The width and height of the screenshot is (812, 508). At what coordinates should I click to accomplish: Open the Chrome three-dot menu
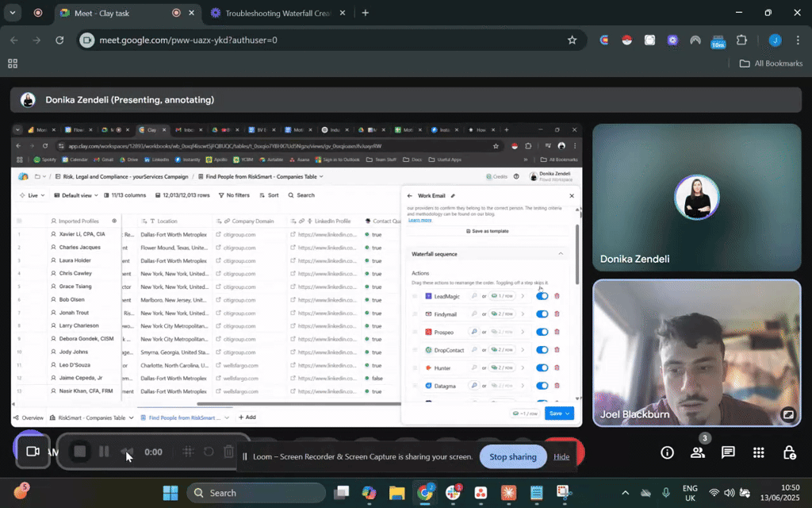point(797,40)
